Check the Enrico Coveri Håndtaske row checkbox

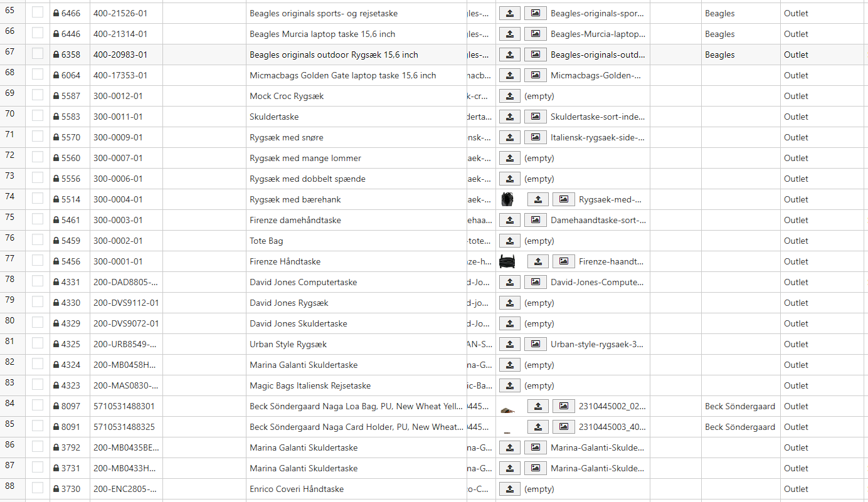tap(38, 488)
